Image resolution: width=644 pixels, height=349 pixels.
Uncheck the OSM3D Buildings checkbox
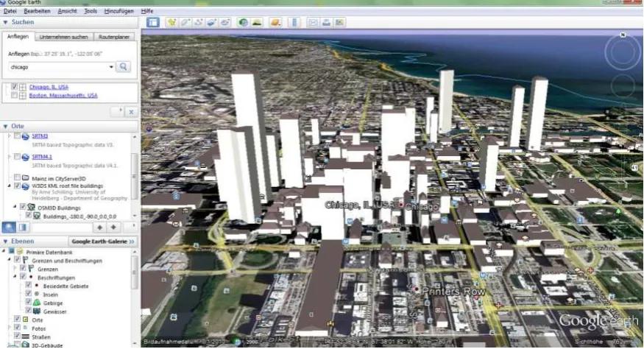click(x=23, y=207)
